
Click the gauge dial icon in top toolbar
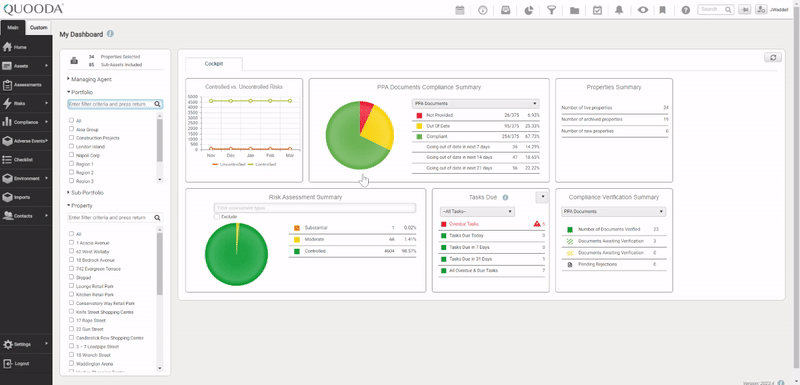point(483,10)
